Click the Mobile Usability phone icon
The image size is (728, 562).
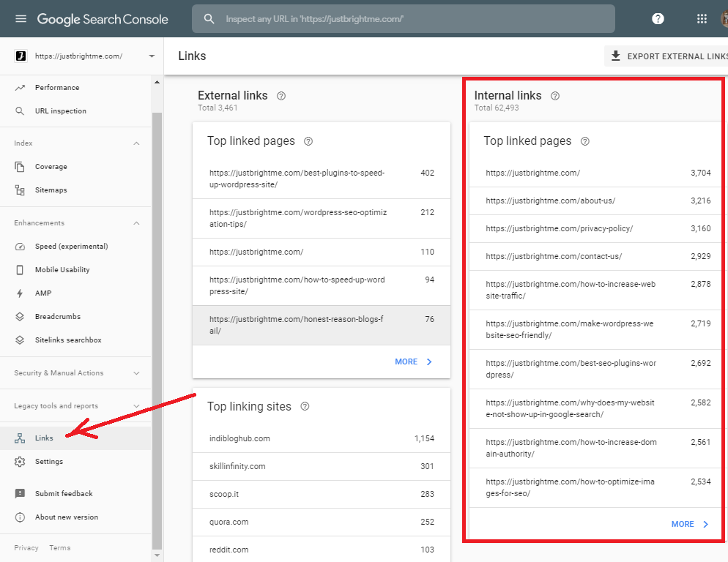20,269
